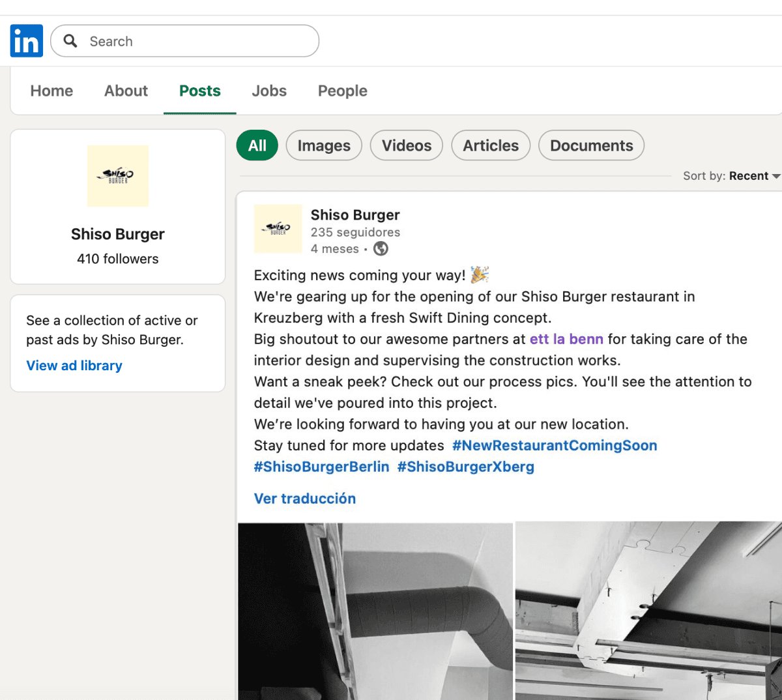The image size is (782, 700).
Task: Click the party popper emoji in post
Action: [x=480, y=274]
